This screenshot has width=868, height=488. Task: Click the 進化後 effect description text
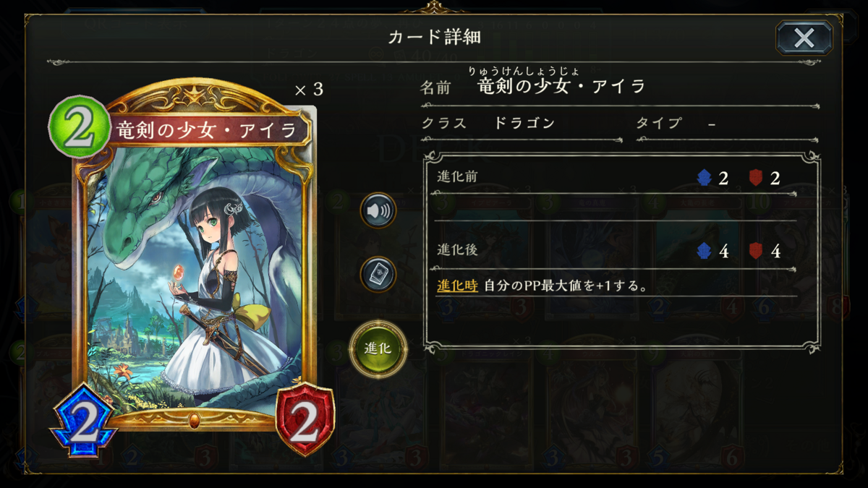(x=542, y=286)
